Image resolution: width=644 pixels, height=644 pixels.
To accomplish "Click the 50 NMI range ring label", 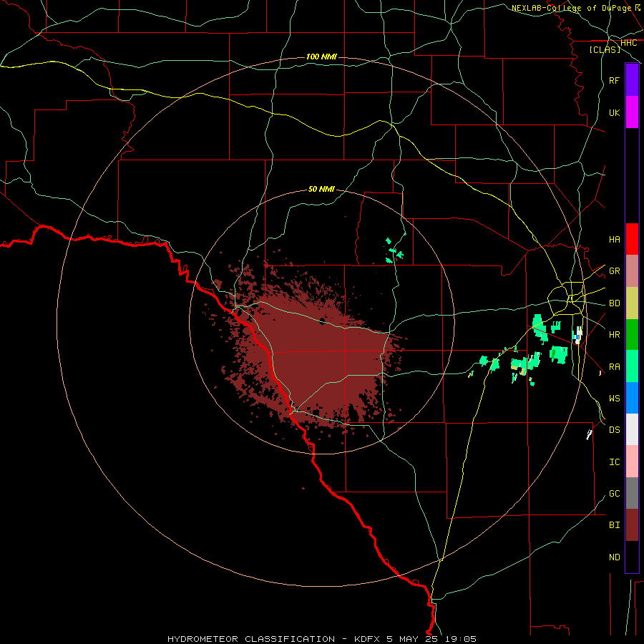I will click(321, 189).
